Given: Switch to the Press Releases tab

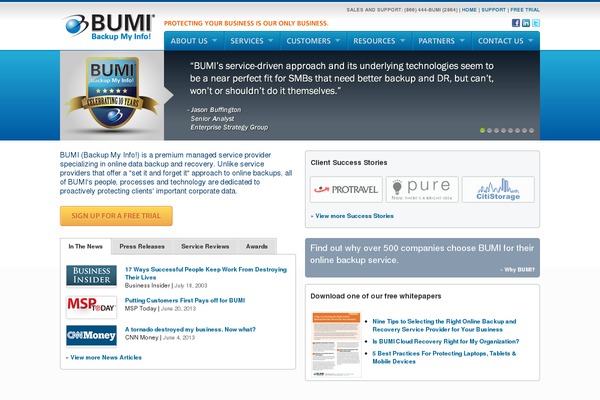Looking at the screenshot, I should [142, 247].
